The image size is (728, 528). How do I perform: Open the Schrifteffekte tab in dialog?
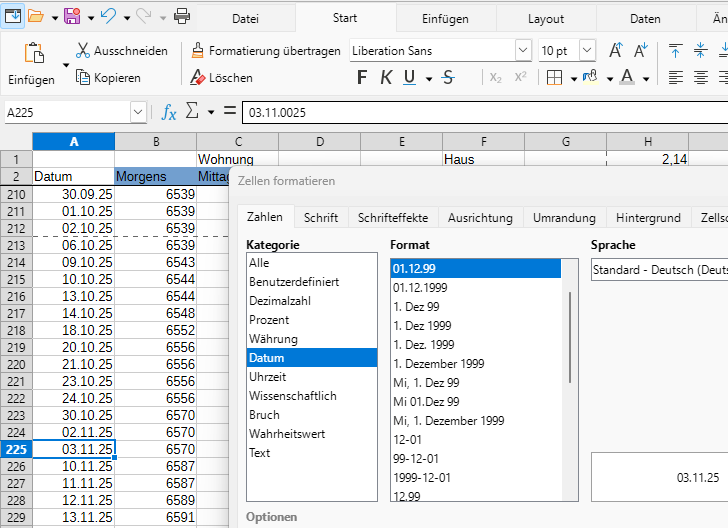[x=393, y=218]
